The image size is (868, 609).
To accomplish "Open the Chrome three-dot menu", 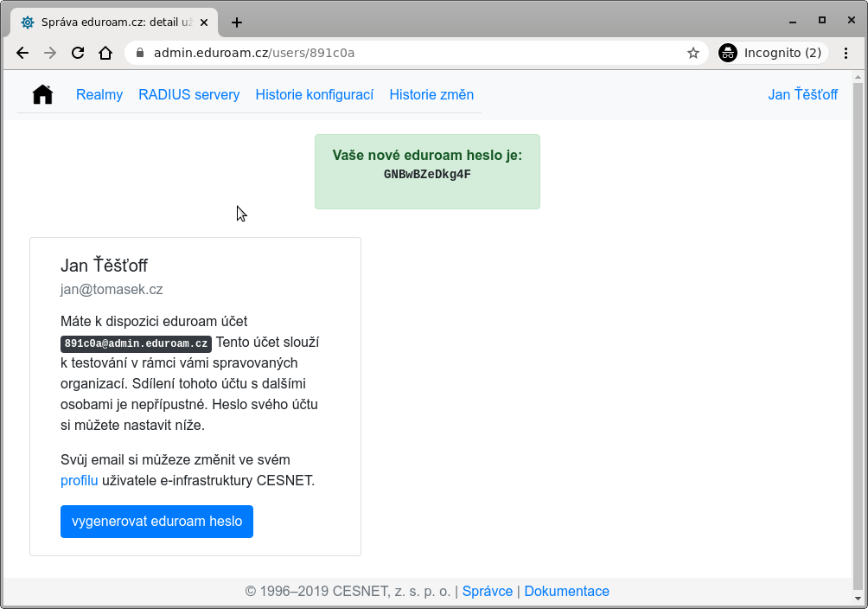I will 846,53.
